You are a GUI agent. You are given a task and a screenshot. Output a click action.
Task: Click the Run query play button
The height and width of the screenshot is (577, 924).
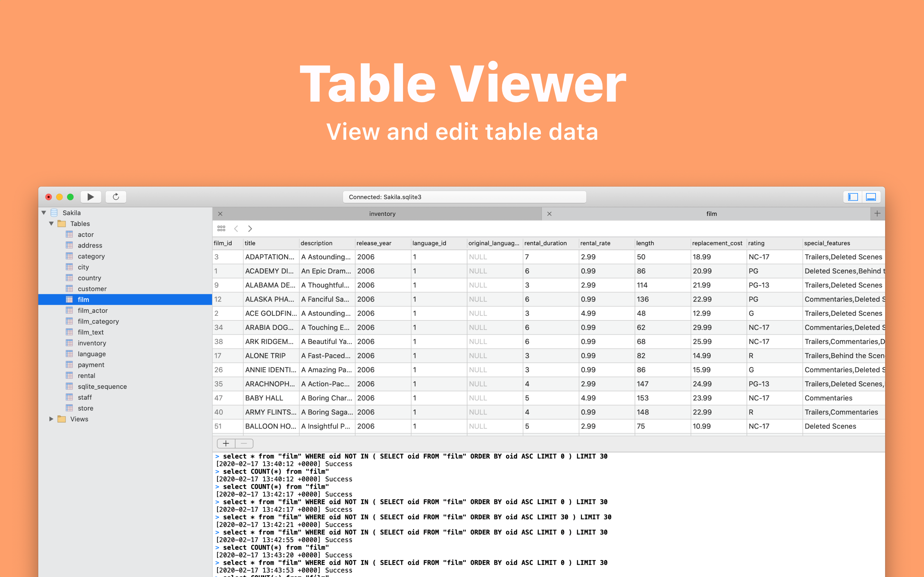click(x=90, y=197)
